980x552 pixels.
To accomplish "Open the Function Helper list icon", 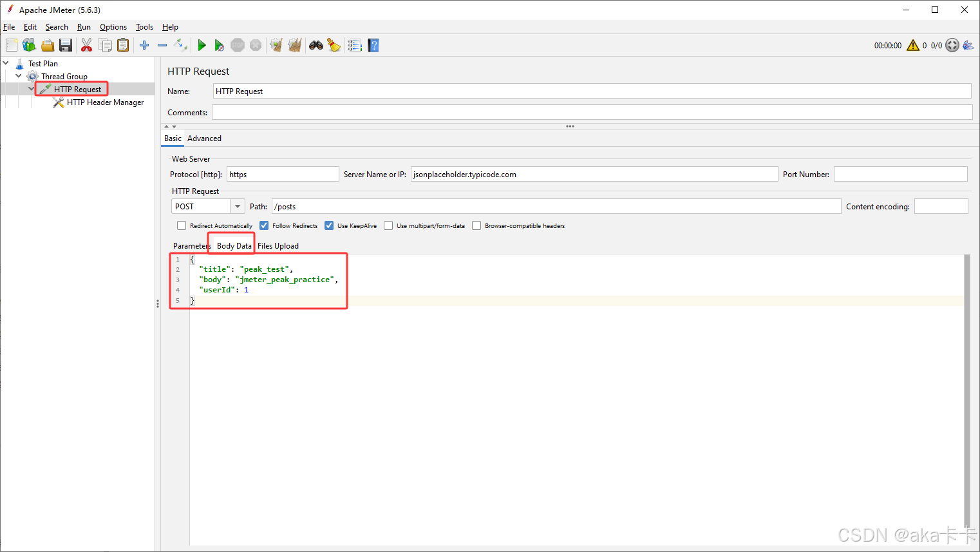I will click(355, 45).
